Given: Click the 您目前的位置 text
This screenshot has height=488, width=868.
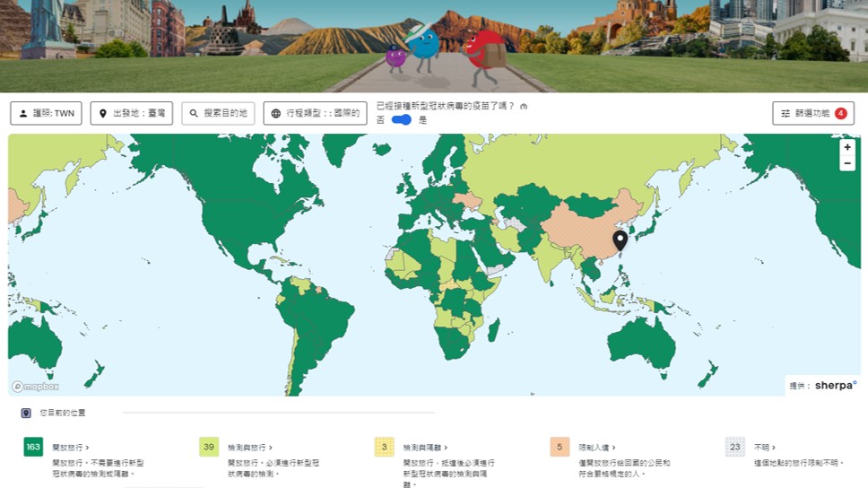Looking at the screenshot, I should point(63,413).
